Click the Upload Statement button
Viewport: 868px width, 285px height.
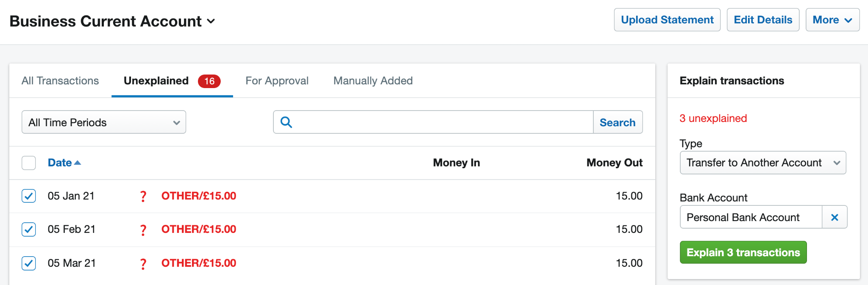pos(667,20)
